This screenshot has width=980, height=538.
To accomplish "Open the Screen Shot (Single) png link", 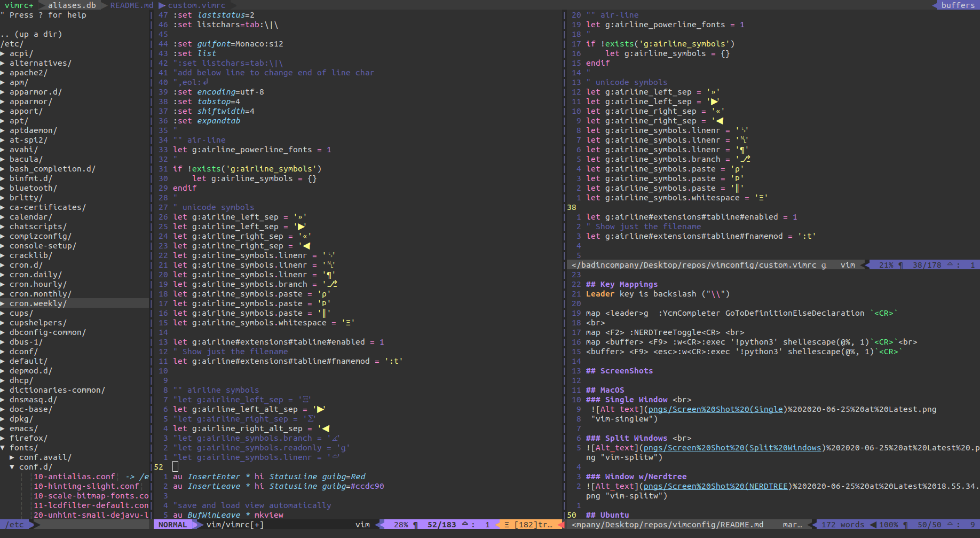I will (x=716, y=409).
